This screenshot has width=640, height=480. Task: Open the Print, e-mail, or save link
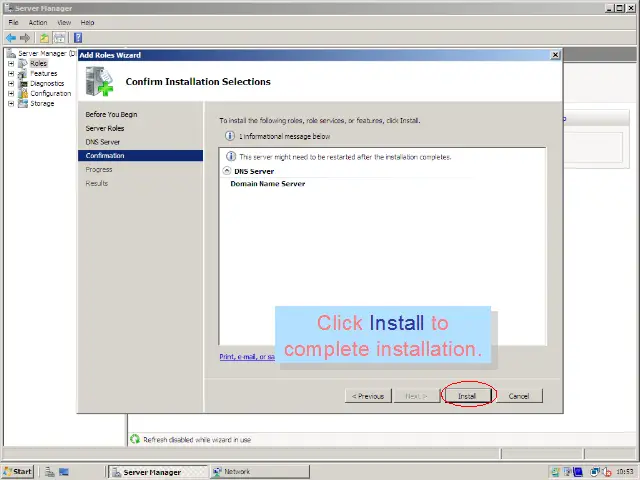point(247,357)
